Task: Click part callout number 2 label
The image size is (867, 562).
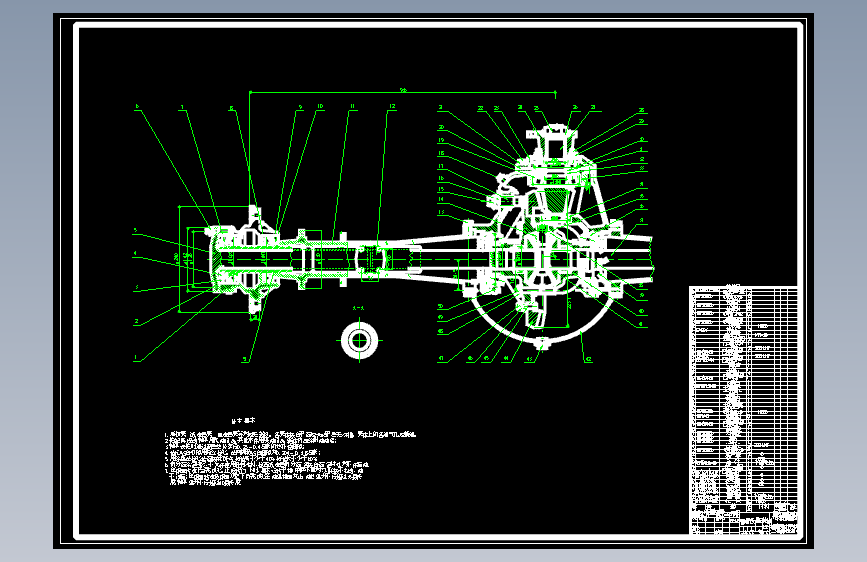Action: [x=136, y=321]
